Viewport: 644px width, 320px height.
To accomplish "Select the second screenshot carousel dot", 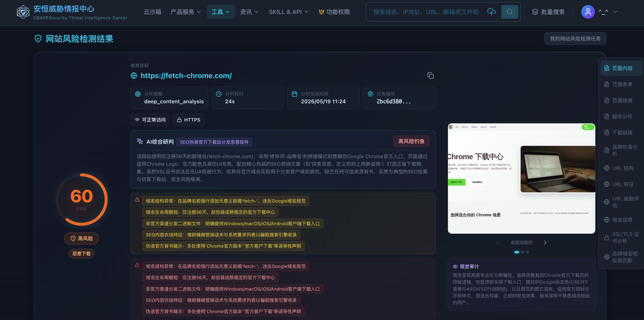I will [523, 252].
